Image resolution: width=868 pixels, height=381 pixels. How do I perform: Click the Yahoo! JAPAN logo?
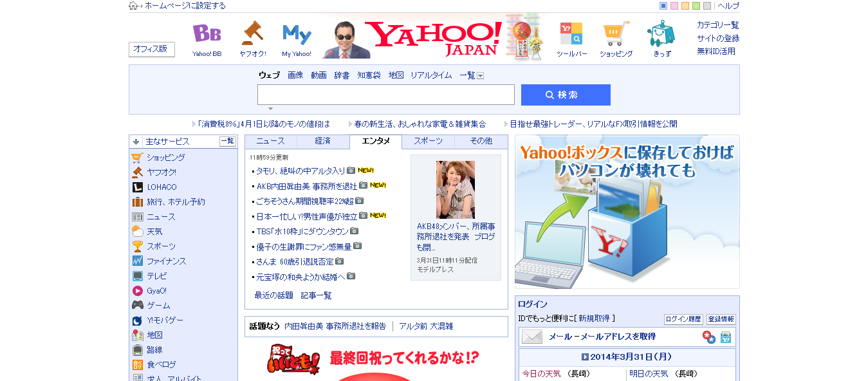tap(433, 38)
